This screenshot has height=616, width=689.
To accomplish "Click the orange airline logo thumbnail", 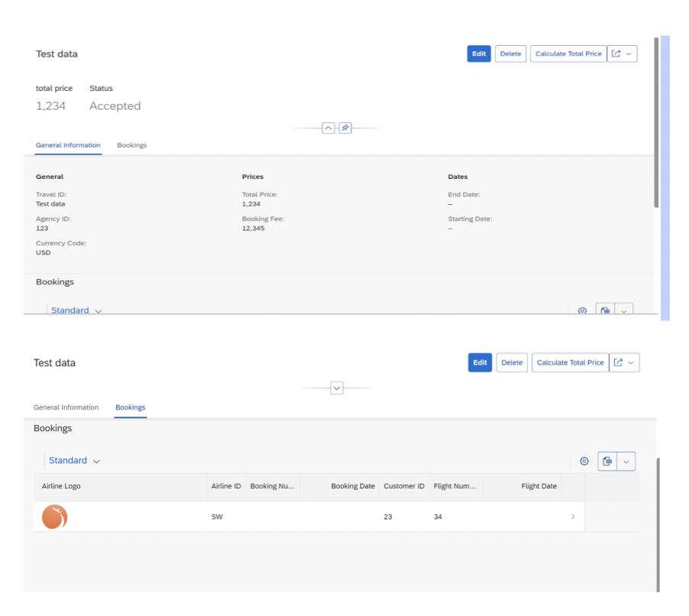I will tap(54, 517).
